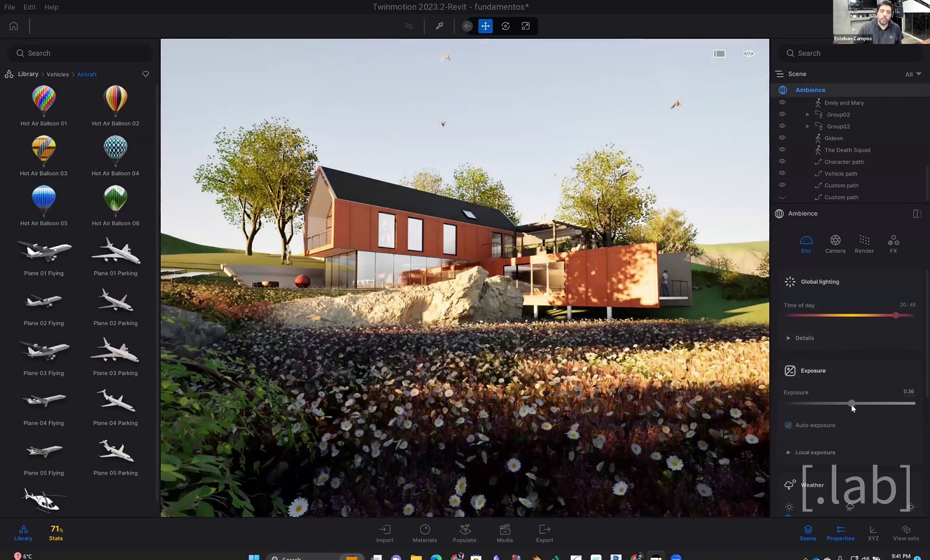Viewport: 930px width, 560px height.
Task: Click the Export button
Action: click(x=544, y=533)
